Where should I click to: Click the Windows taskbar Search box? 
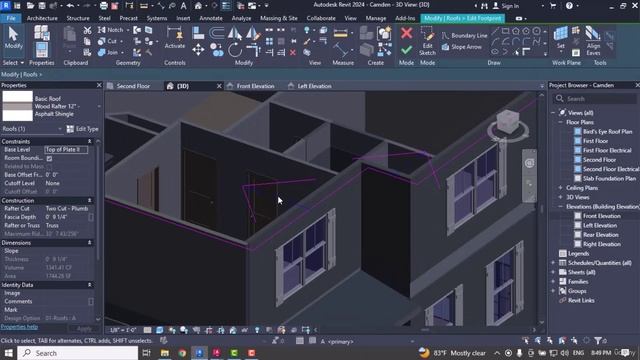point(78,353)
